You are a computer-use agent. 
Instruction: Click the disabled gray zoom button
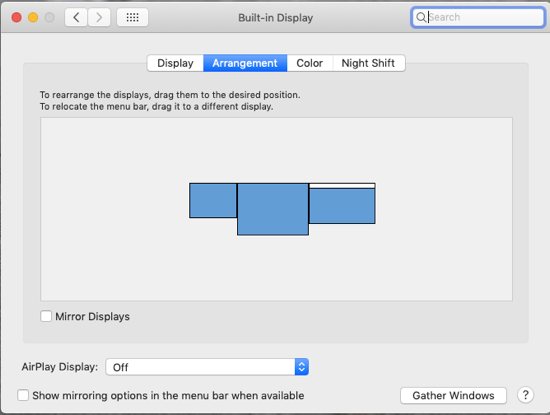[49, 17]
